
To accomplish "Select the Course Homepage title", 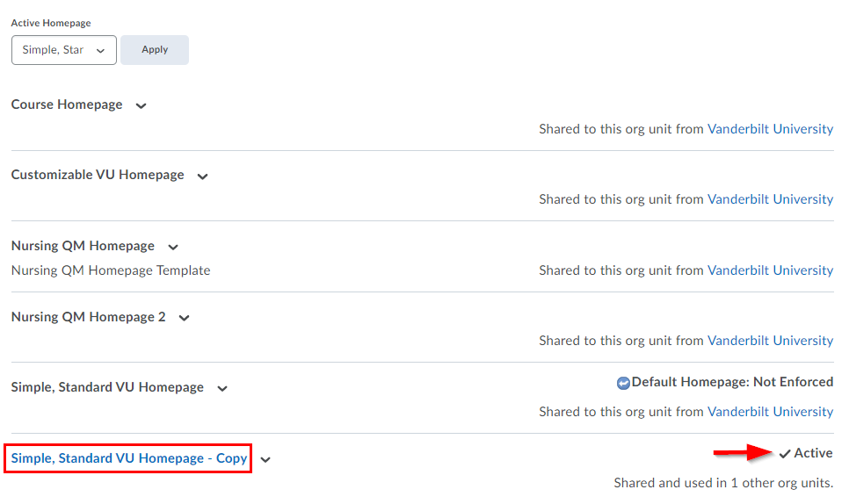I will click(x=67, y=104).
